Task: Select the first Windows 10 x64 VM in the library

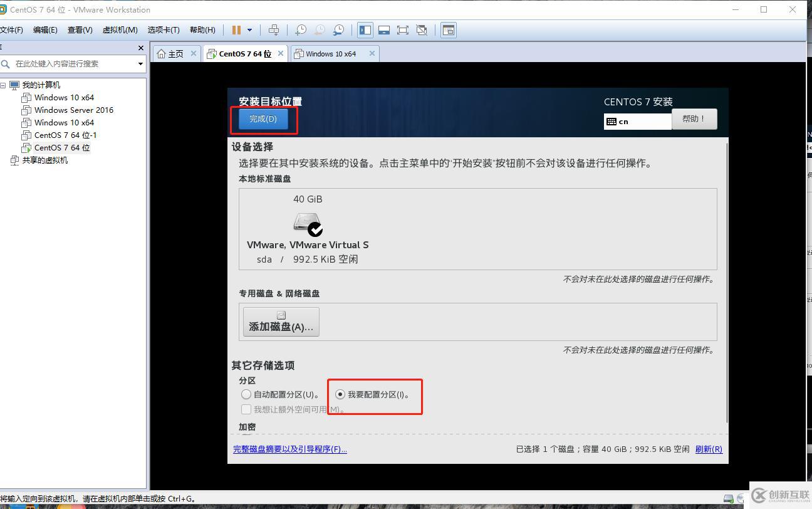Action: (64, 98)
